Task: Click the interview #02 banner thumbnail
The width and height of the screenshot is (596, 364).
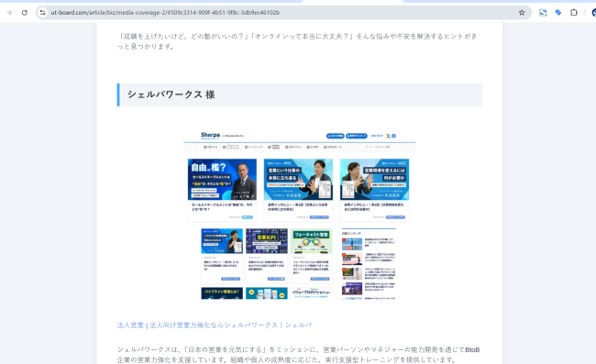Action: [374, 180]
